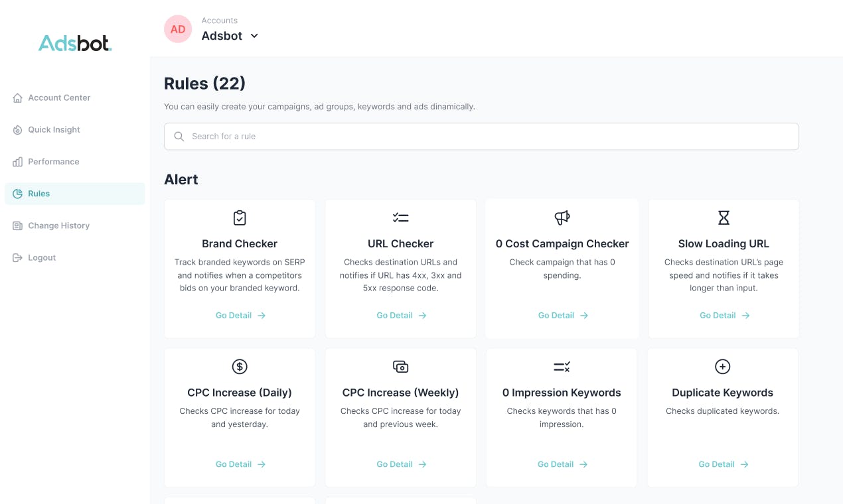843x504 pixels.
Task: Click the Adsbot logo
Action: coord(75,43)
